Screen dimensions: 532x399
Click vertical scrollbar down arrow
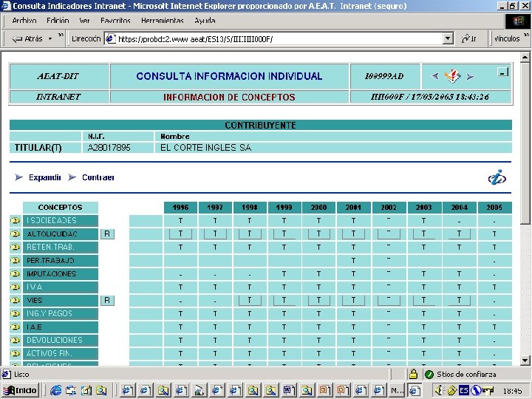[525, 360]
